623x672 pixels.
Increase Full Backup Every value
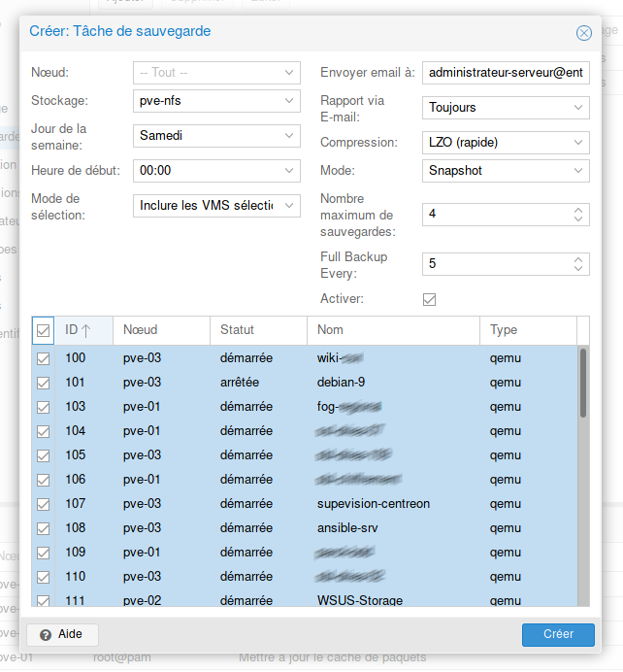coord(578,259)
